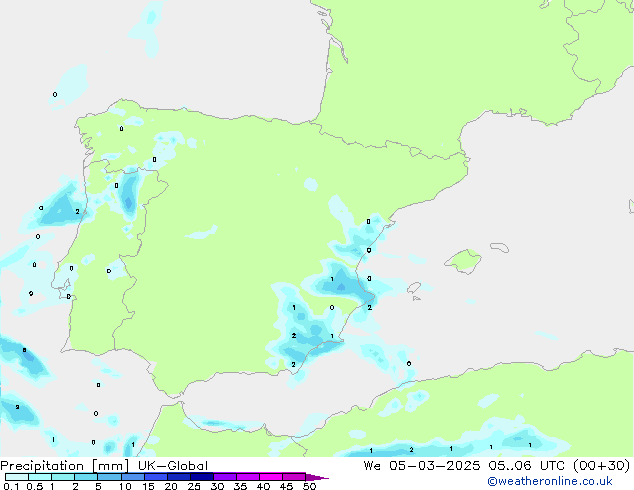Click the "Precipitation [mm]" title text

point(64,466)
